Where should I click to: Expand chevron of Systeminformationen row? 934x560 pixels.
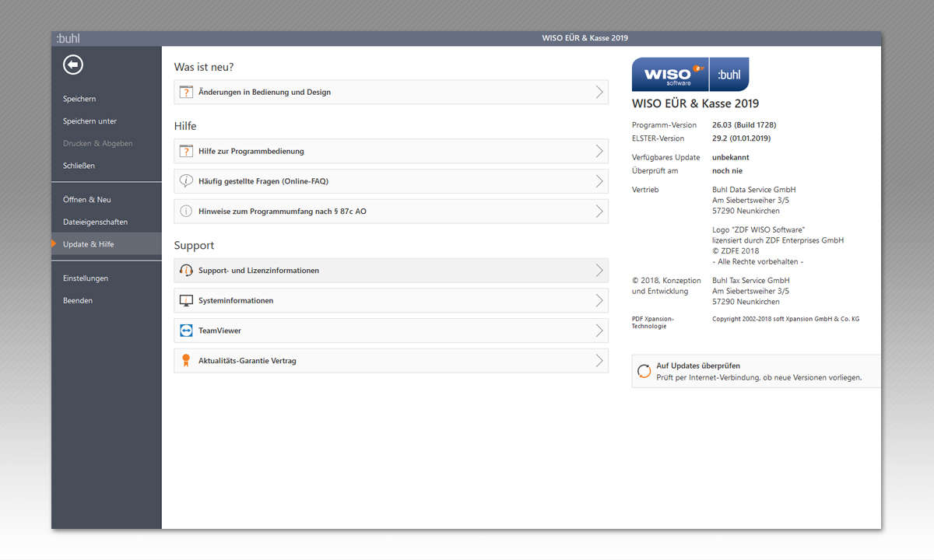[x=599, y=301]
